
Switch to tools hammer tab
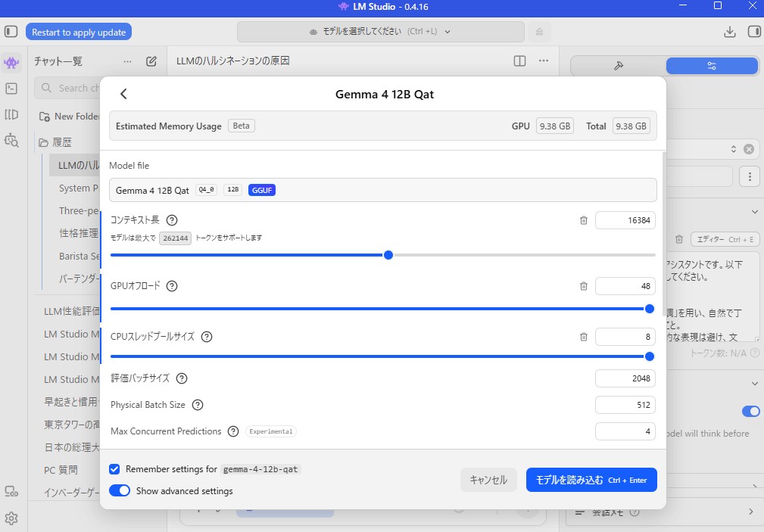coord(619,66)
